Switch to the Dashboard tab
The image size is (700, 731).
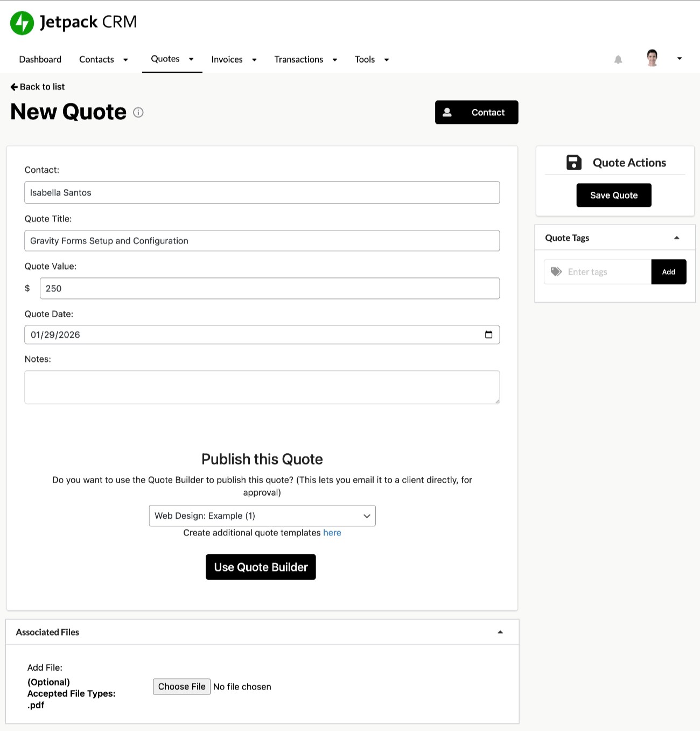point(40,59)
